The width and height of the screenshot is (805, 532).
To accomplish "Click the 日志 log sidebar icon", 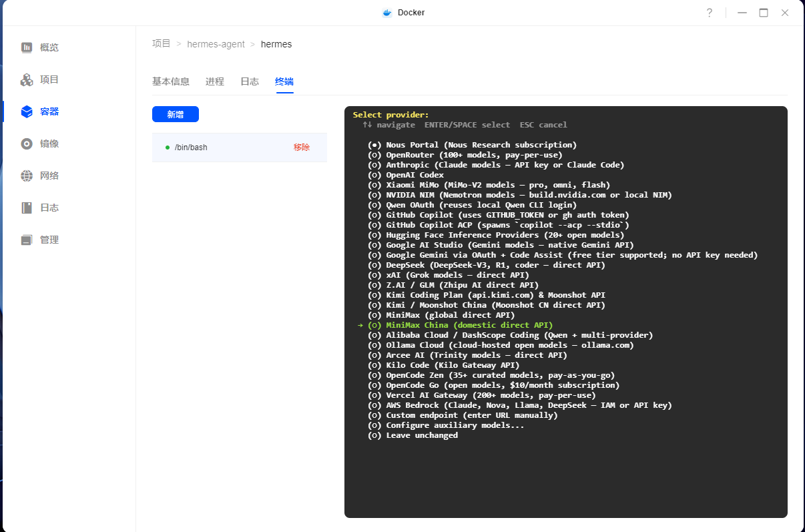I will click(27, 208).
